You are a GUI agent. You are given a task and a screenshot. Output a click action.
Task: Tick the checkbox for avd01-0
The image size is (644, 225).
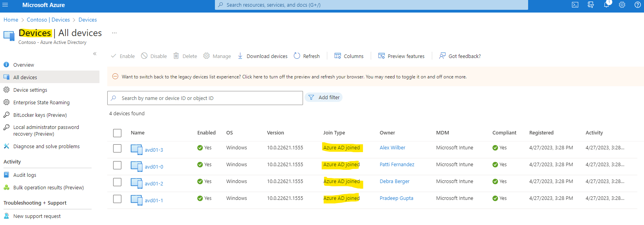[x=117, y=165]
